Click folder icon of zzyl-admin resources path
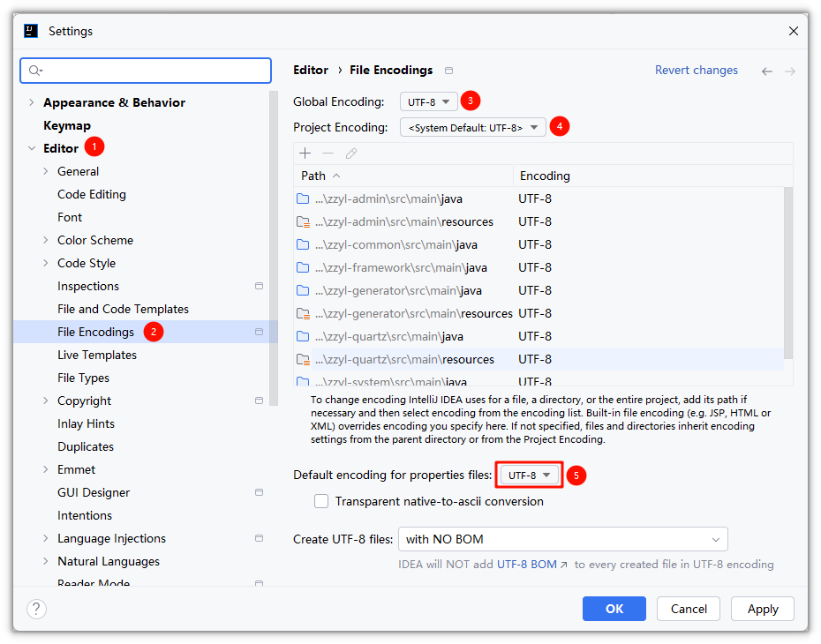Screen dimensions: 821x644 (303, 221)
